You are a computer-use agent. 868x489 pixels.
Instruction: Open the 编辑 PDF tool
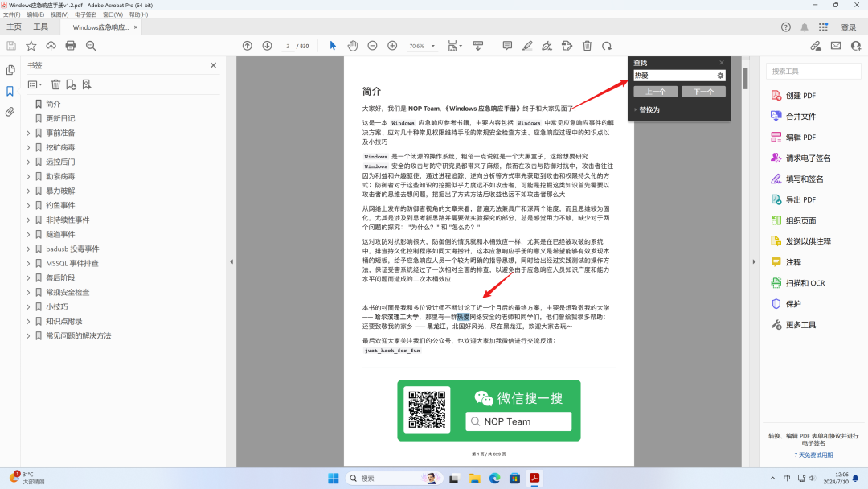794,137
